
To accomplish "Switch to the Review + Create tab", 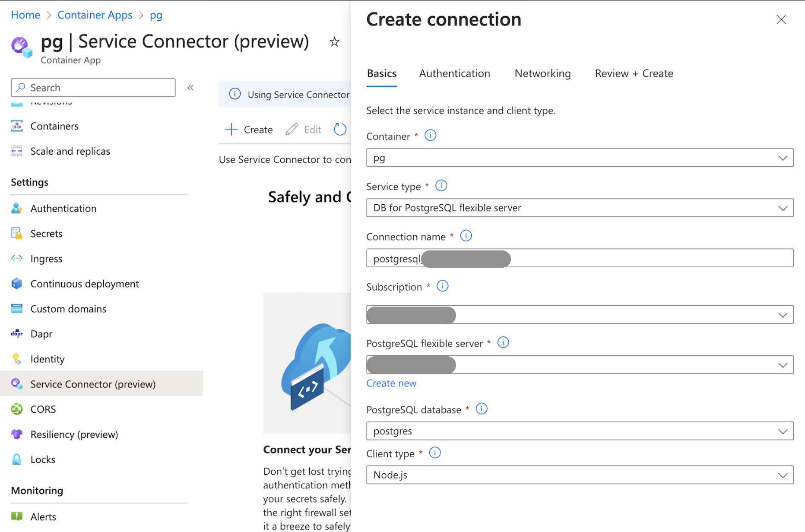I will [x=634, y=73].
